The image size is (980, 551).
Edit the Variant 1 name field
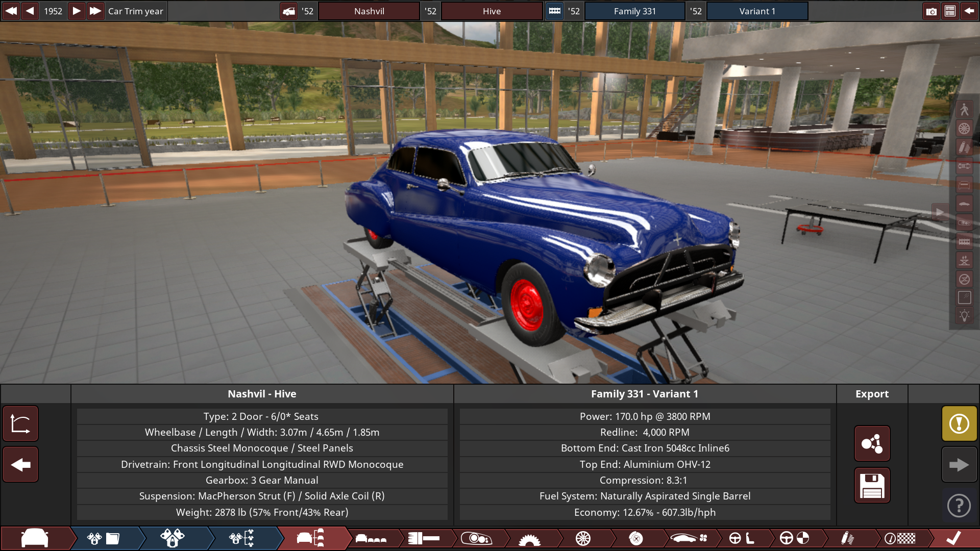click(x=757, y=11)
